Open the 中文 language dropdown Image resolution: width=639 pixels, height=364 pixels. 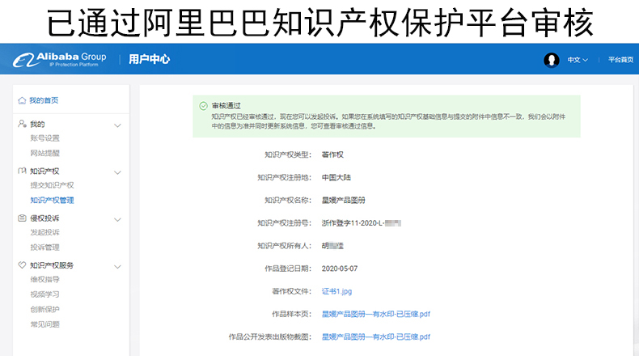tap(578, 60)
